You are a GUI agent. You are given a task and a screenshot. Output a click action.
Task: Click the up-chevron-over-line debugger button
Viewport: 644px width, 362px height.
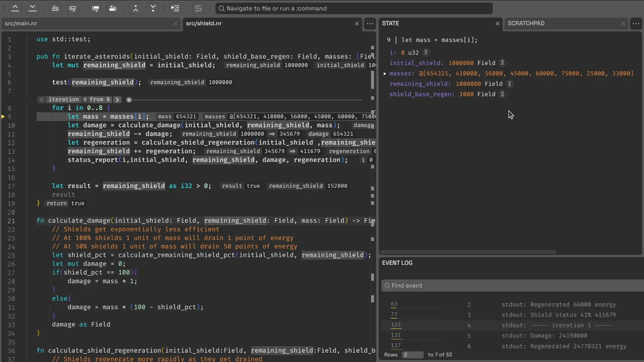[x=15, y=8]
